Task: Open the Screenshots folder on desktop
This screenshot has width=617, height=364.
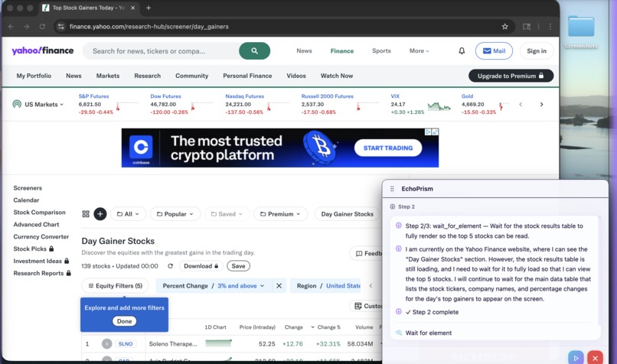Action: click(x=581, y=32)
